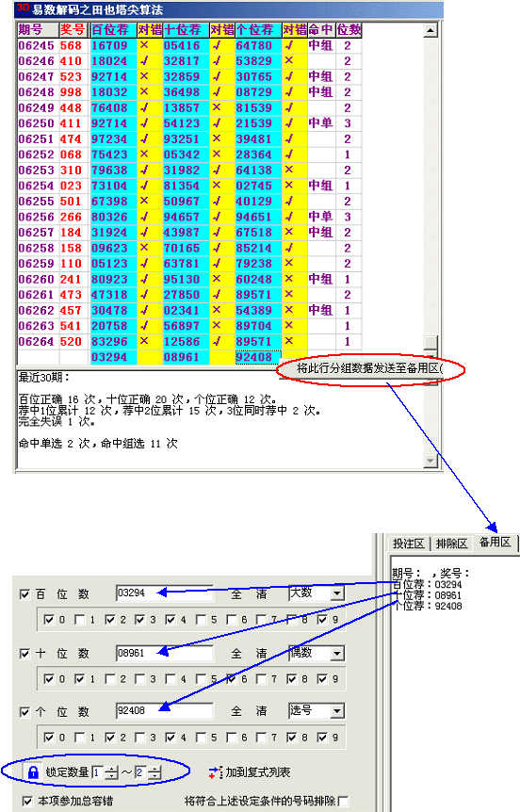Screen dimensions: 520x812
Task: Expand the 选号 dropdown for 个位数
Action: pyautogui.click(x=337, y=711)
